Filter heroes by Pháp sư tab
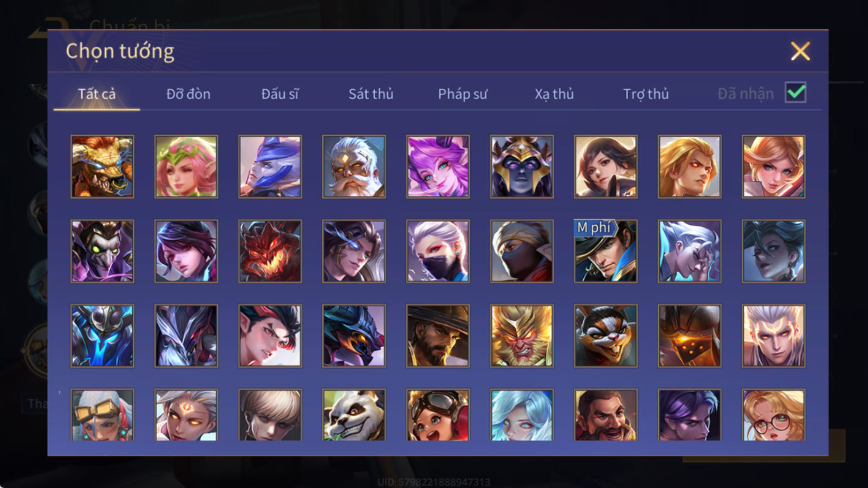This screenshot has height=488, width=868. 463,94
